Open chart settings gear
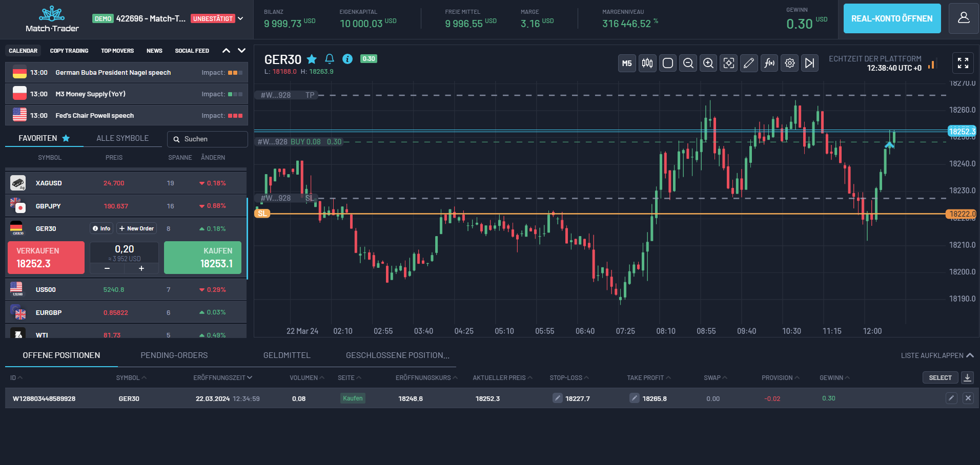The image size is (980, 465). point(790,63)
